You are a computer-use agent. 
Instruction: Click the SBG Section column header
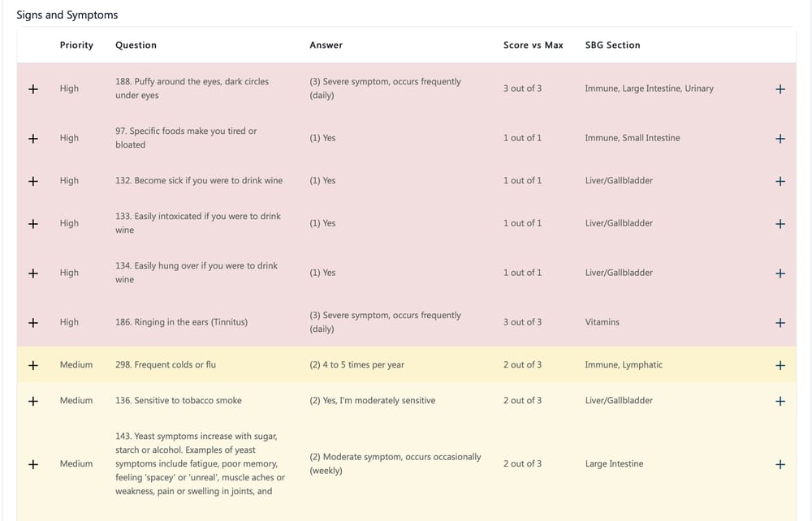pos(612,45)
